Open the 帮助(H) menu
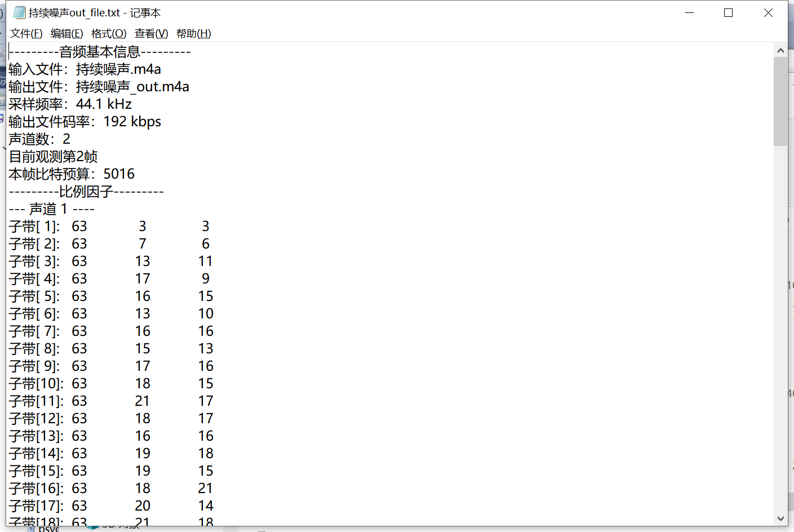794x532 pixels. (x=193, y=33)
